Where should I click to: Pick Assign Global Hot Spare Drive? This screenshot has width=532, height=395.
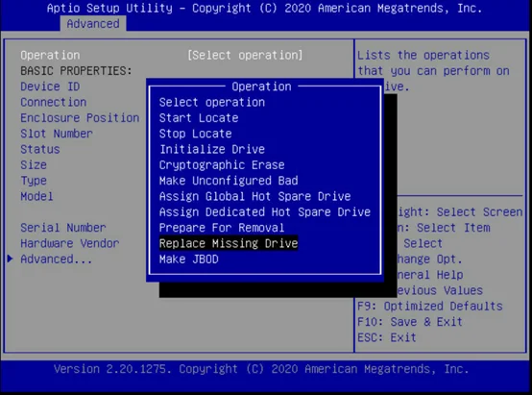(x=255, y=196)
